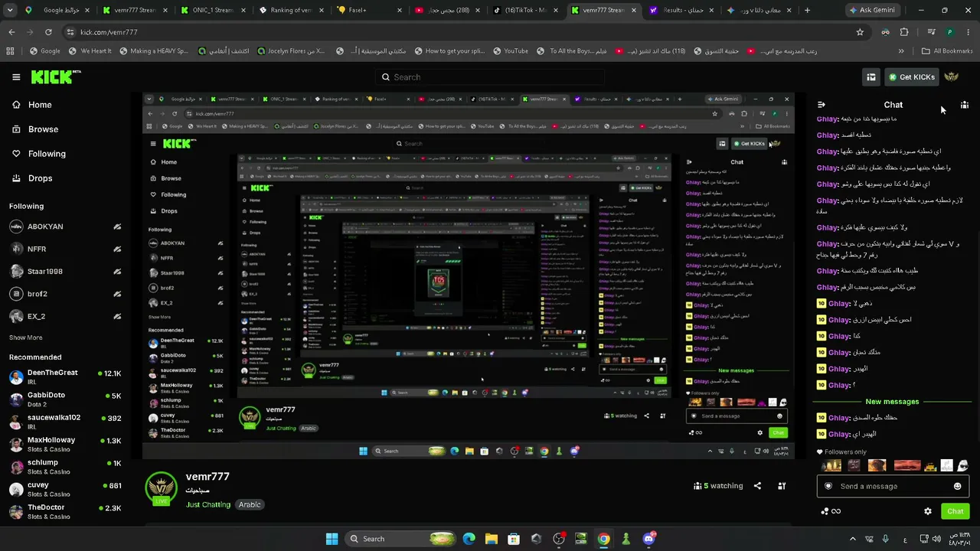The width and height of the screenshot is (980, 551).
Task: Jump to New messages in chat
Action: 892,402
